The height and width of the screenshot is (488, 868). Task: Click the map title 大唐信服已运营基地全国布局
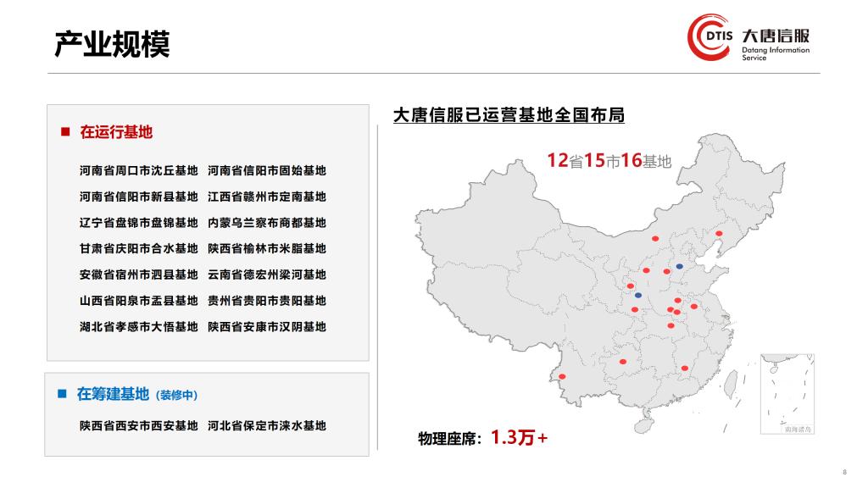point(509,115)
